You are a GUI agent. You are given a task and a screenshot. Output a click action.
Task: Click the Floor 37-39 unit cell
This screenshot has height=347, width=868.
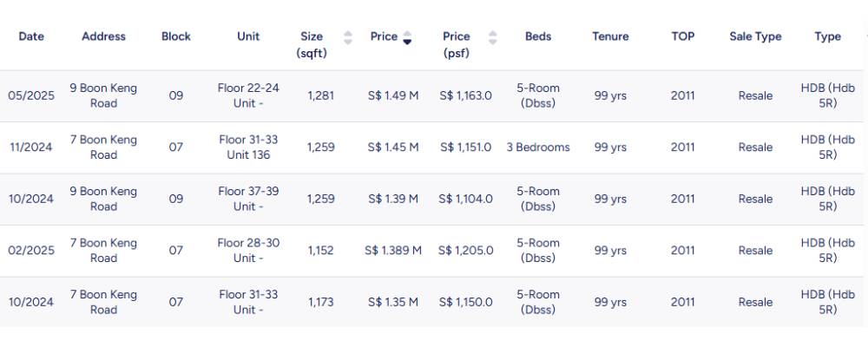click(x=248, y=199)
